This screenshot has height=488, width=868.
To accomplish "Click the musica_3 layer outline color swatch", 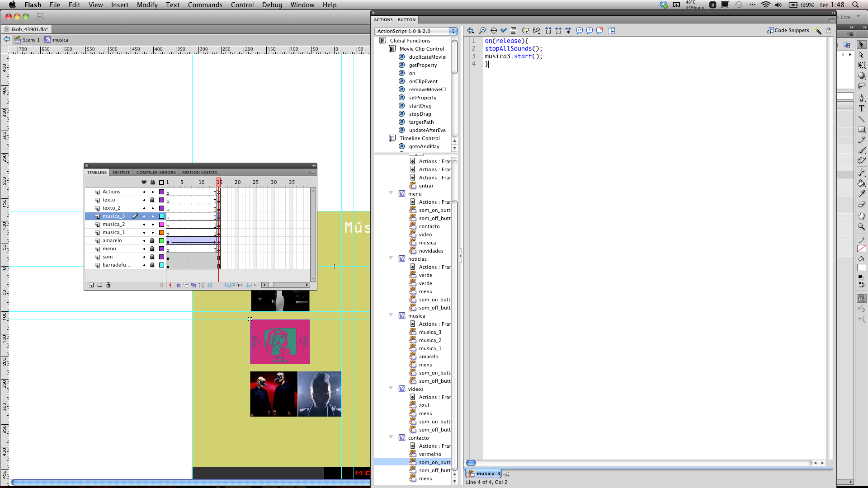I will [161, 216].
